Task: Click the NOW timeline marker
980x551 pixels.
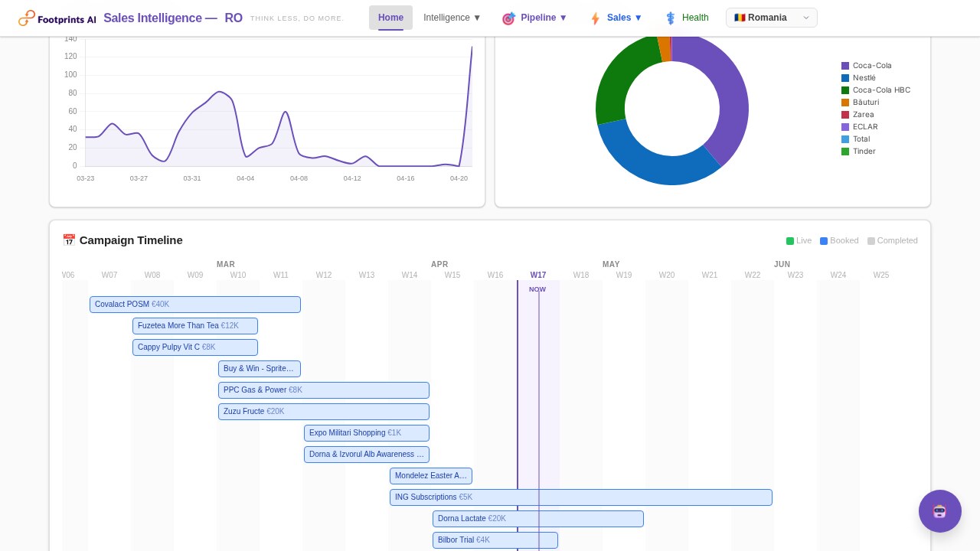Action: click(537, 289)
